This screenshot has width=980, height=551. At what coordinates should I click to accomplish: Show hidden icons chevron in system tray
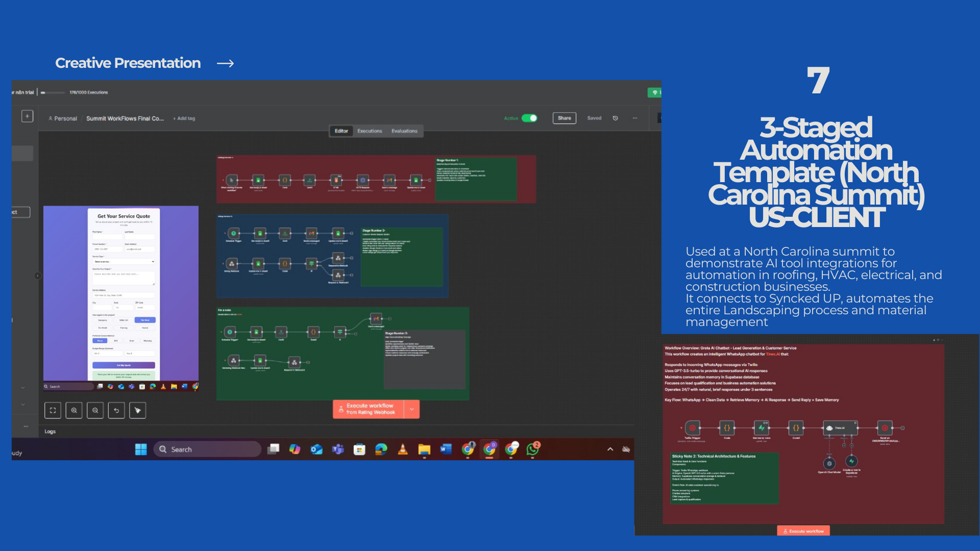[610, 449]
